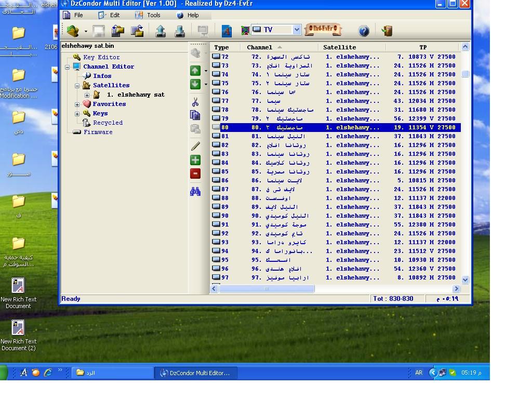532x399 pixels.
Task: Click the greyed icon above the green up arrow
Action: pyautogui.click(x=195, y=53)
